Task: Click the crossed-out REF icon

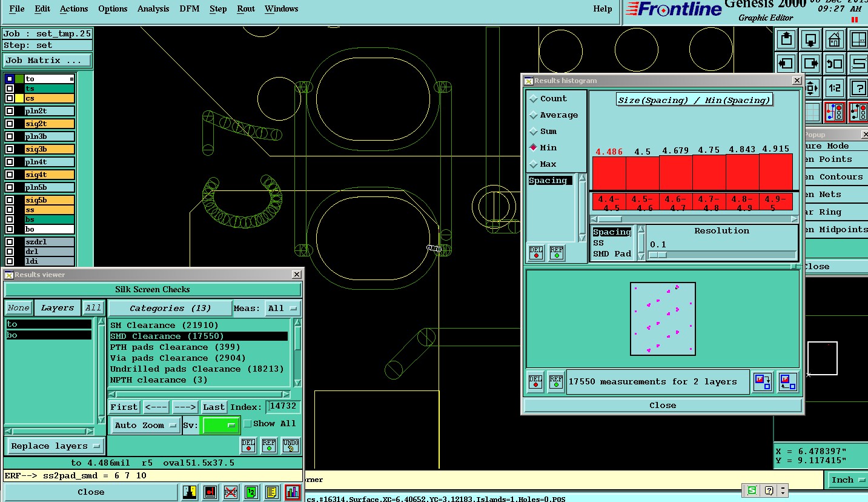Action: pos(231,492)
